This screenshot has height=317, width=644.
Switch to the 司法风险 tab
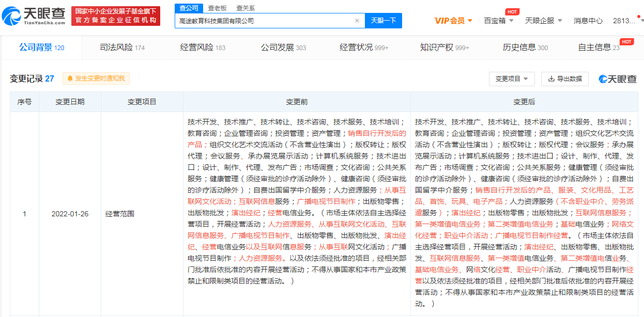click(x=122, y=47)
